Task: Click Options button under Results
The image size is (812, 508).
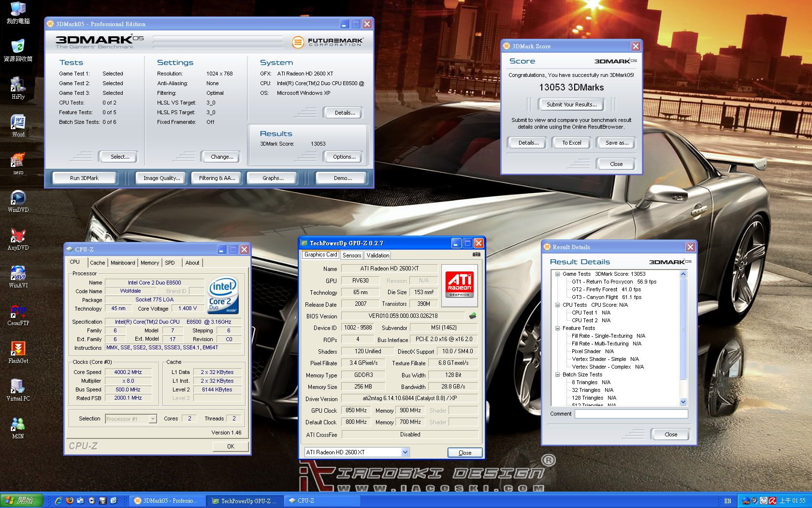Action: [x=344, y=157]
